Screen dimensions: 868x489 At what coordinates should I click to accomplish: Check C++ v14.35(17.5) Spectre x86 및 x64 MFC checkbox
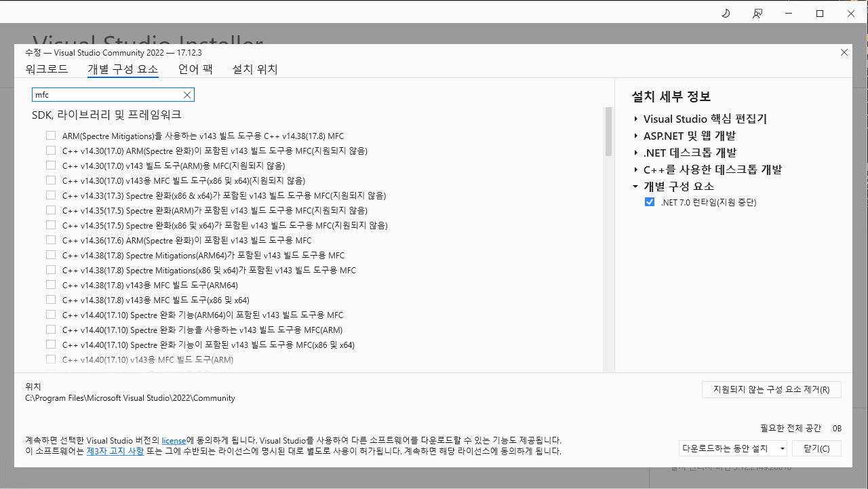tap(51, 225)
